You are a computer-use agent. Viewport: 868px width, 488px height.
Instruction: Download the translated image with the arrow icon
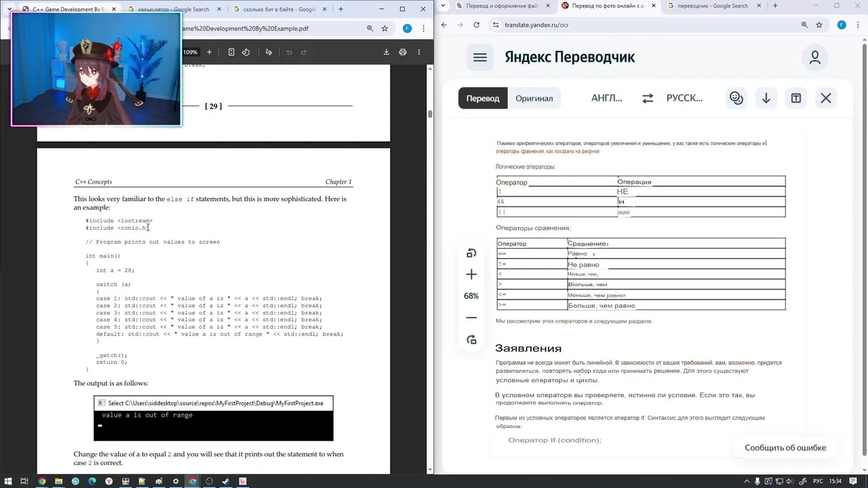coord(766,98)
